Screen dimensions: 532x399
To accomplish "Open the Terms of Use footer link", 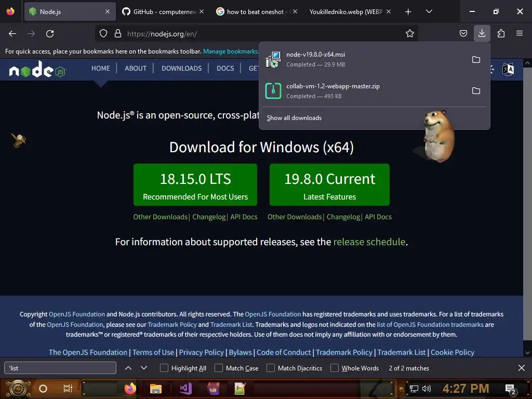I will coord(153,352).
